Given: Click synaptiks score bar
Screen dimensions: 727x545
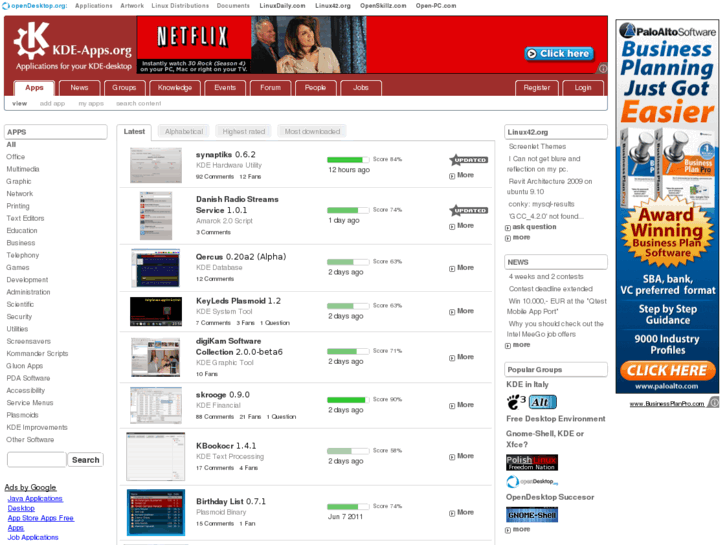Looking at the screenshot, I should pos(348,160).
